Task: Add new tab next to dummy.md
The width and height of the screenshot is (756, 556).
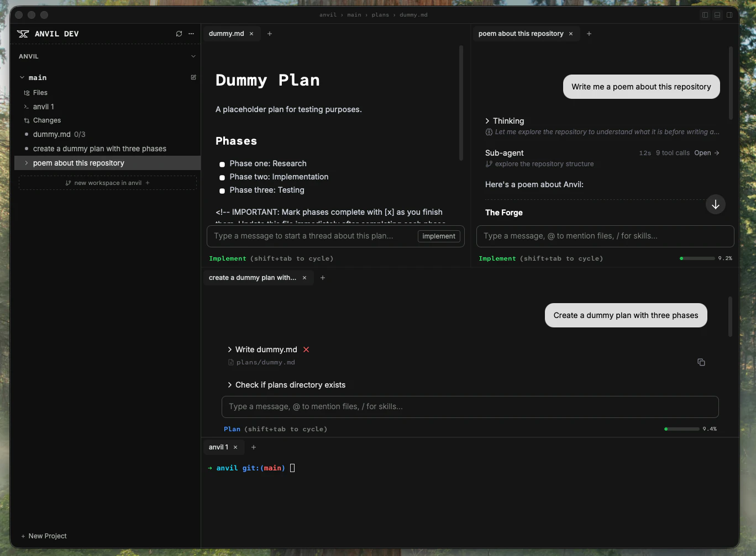Action: click(x=270, y=34)
